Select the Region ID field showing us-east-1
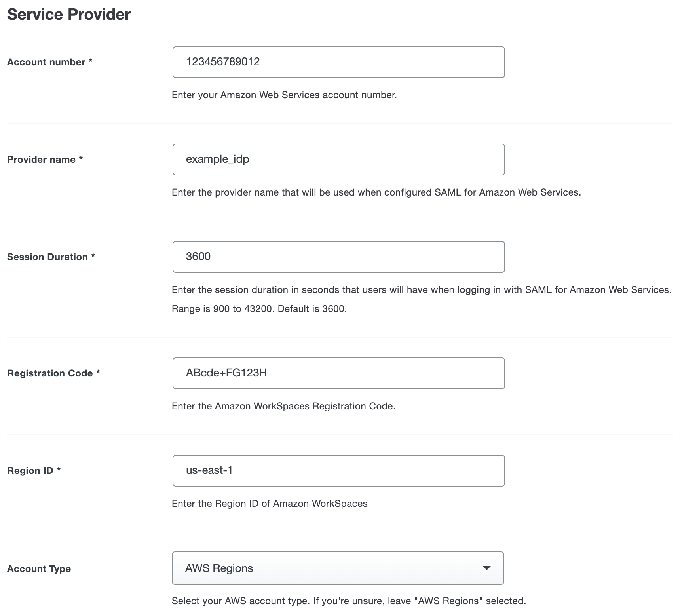Viewport: 680px width, 616px height. [338, 470]
